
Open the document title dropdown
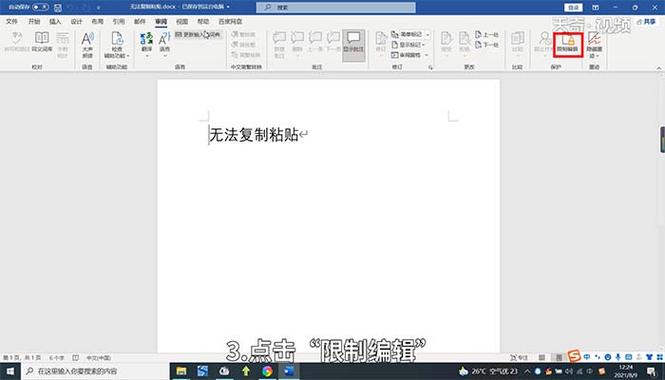tap(228, 7)
